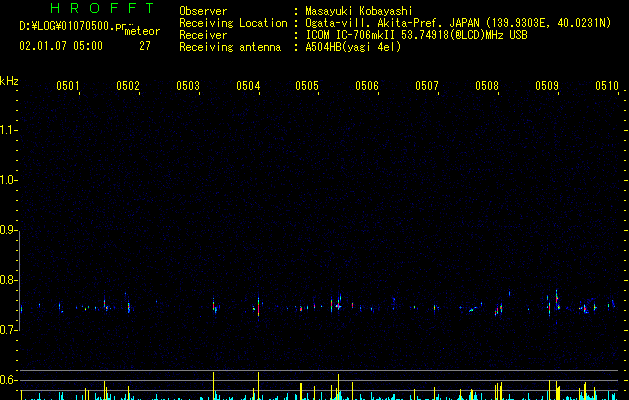Click the HROFFT title text
Screen dimensions: 629x400
103,8
